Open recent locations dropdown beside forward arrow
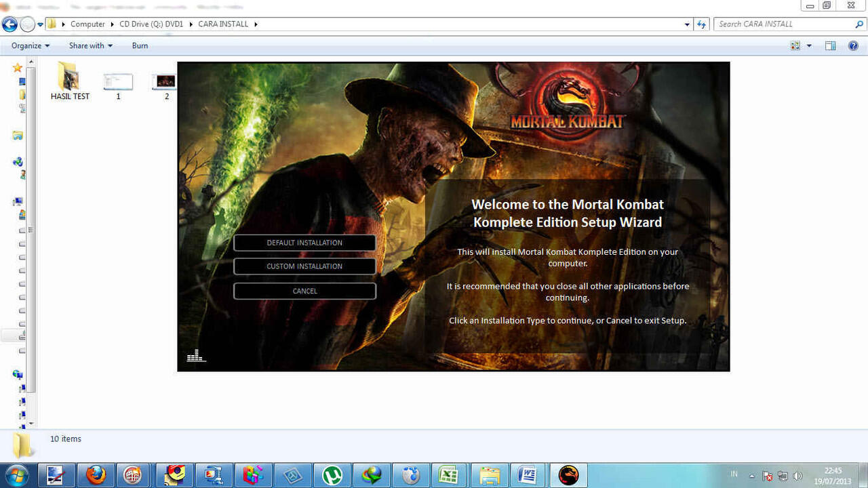Screen dimensions: 868x488 click(x=40, y=24)
